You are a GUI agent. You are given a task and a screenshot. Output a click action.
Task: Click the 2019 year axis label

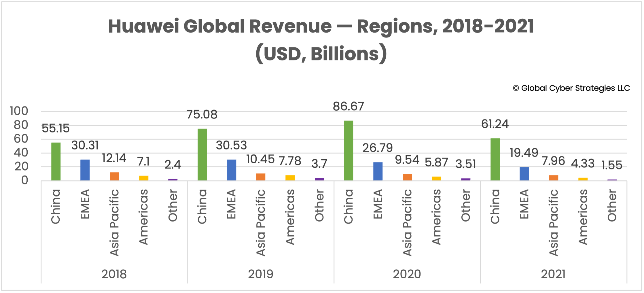(x=261, y=274)
